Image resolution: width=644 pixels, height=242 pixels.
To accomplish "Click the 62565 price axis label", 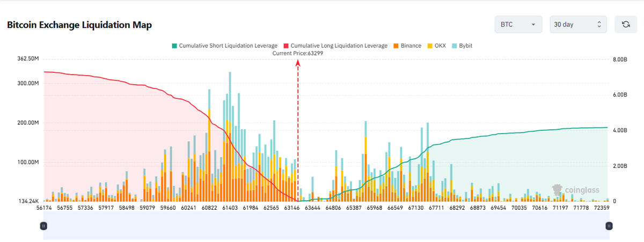I will tap(270, 208).
